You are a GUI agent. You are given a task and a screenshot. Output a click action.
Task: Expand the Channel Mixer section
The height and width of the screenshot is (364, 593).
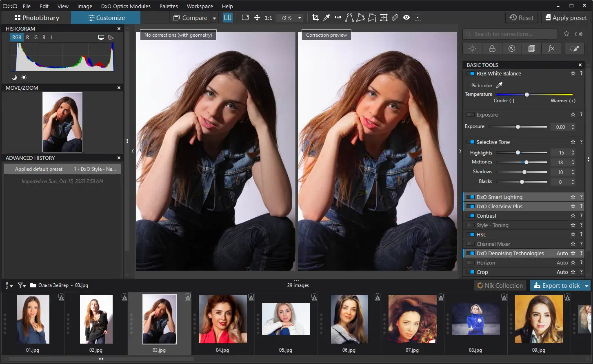(x=493, y=244)
